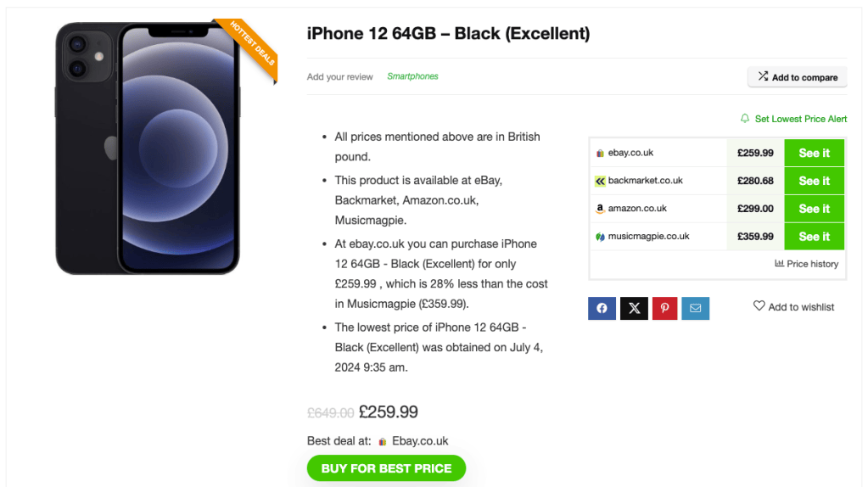Open the Smartphones category link
Image resolution: width=868 pixels, height=487 pixels.
point(412,76)
